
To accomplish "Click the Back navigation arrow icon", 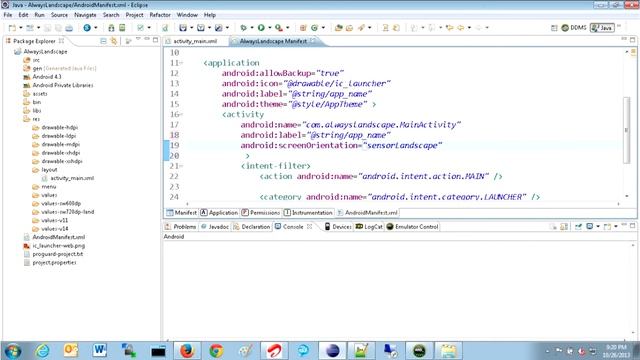I will click(x=461, y=28).
